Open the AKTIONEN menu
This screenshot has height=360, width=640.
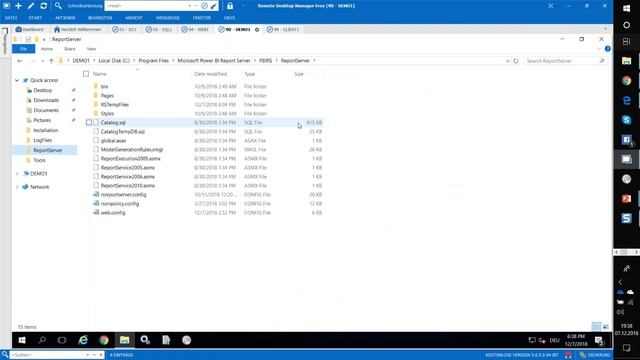point(65,18)
